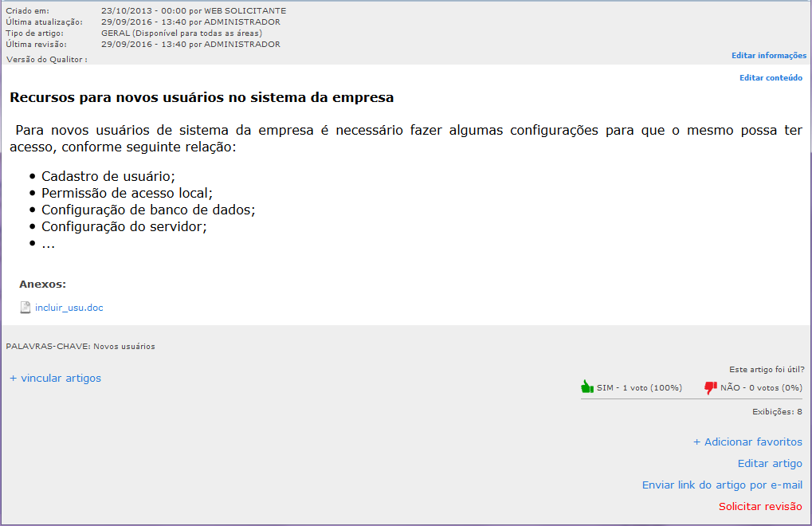The height and width of the screenshot is (526, 812).
Task: Click the PALAVRAS-CHAVE Novos usuários text
Action: click(x=80, y=347)
